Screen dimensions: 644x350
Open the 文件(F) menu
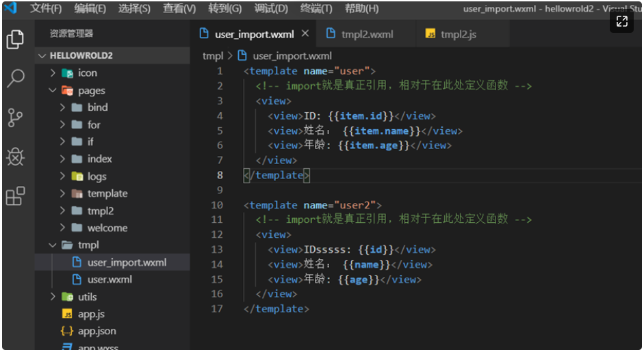coord(46,8)
